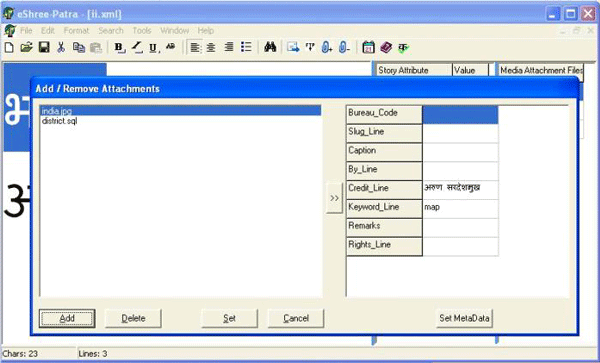Click the Add button

pos(67,318)
